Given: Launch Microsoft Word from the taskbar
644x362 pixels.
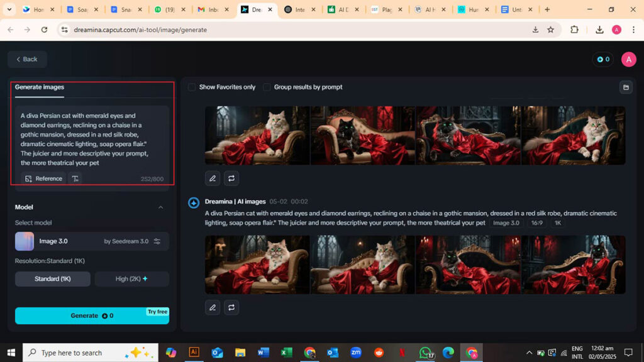Looking at the screenshot, I should click(264, 352).
